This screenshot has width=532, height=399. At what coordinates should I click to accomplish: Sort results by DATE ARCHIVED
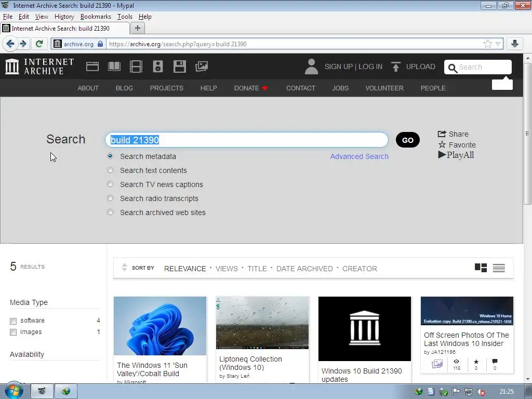[x=304, y=269]
